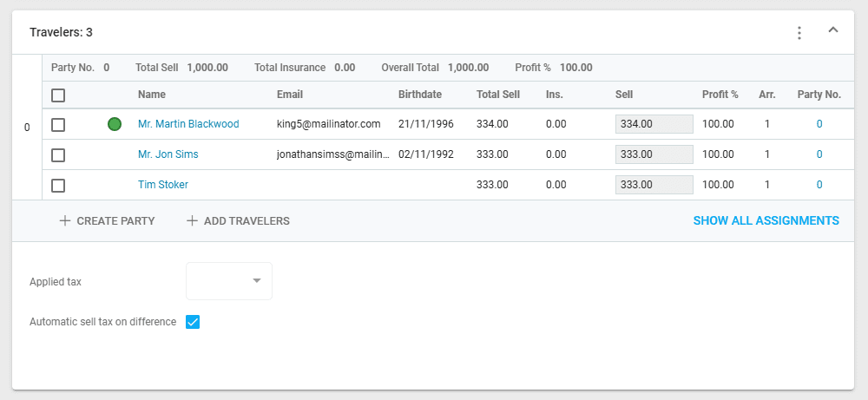Click email king5@mailinator.com

pyautogui.click(x=329, y=124)
